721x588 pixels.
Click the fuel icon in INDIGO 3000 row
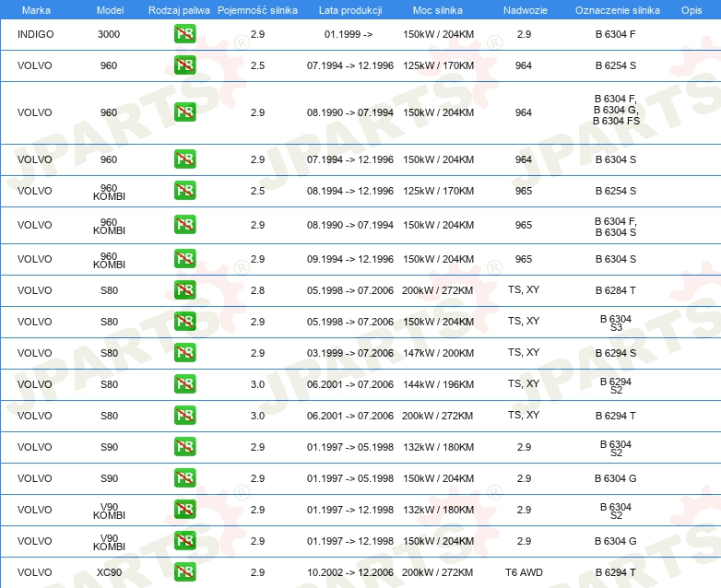click(x=184, y=33)
